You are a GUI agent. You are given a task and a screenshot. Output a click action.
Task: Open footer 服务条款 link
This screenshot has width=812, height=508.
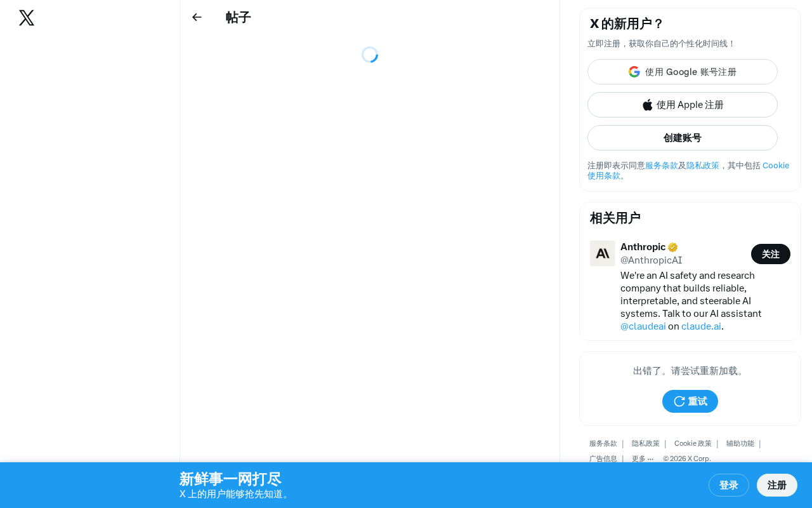[x=603, y=443]
